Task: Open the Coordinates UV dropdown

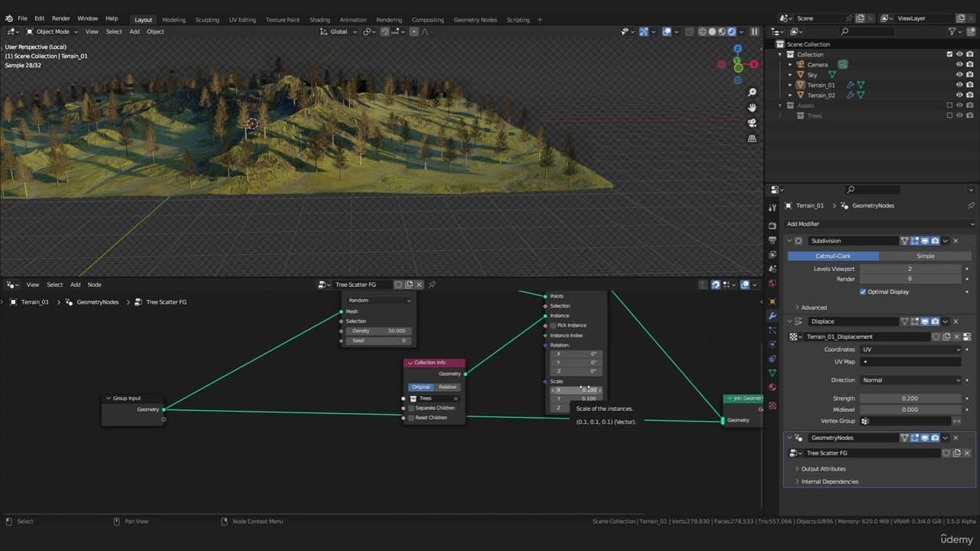Action: coord(910,349)
